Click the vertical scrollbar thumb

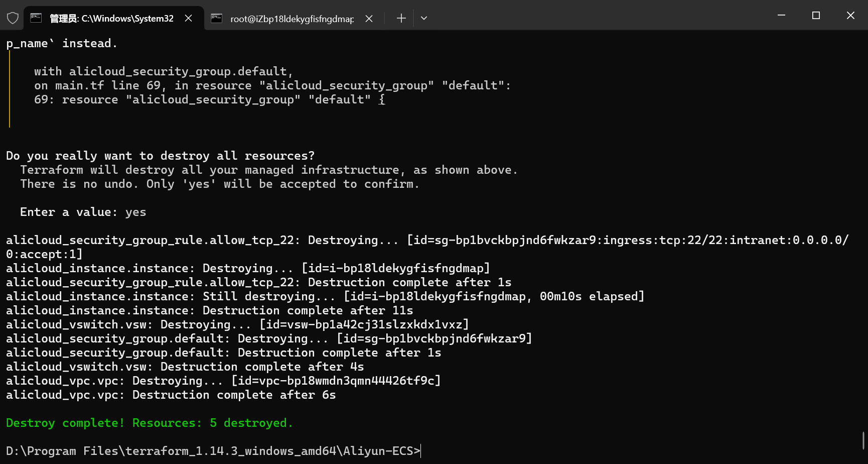(863, 440)
